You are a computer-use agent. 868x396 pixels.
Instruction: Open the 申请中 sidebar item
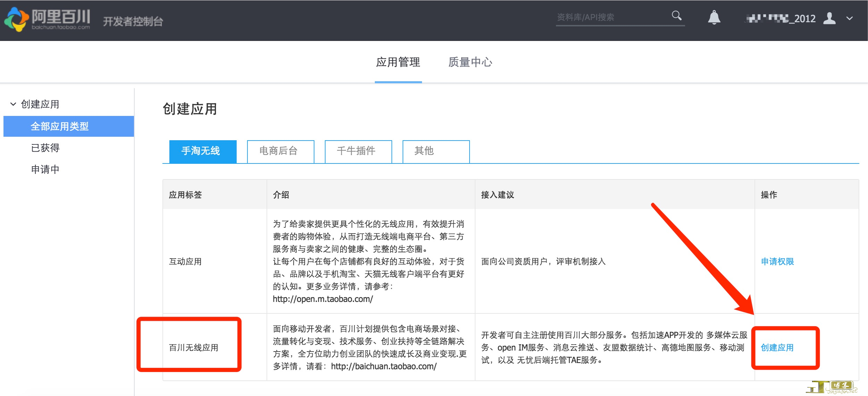point(45,169)
